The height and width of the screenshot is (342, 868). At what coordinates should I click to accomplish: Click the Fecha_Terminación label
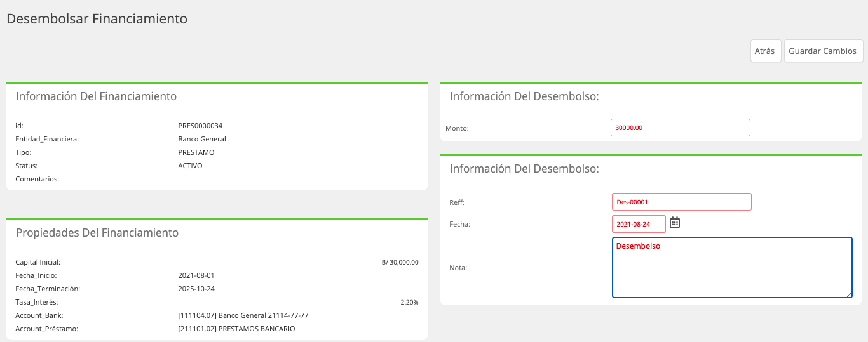[x=48, y=289]
